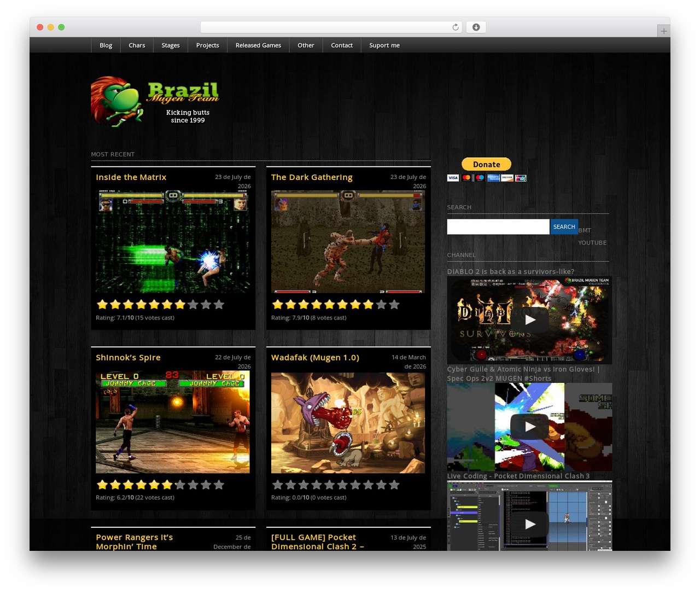Click the Wadafak screenshot thumbnail
The image size is (700, 593).
[x=348, y=423]
